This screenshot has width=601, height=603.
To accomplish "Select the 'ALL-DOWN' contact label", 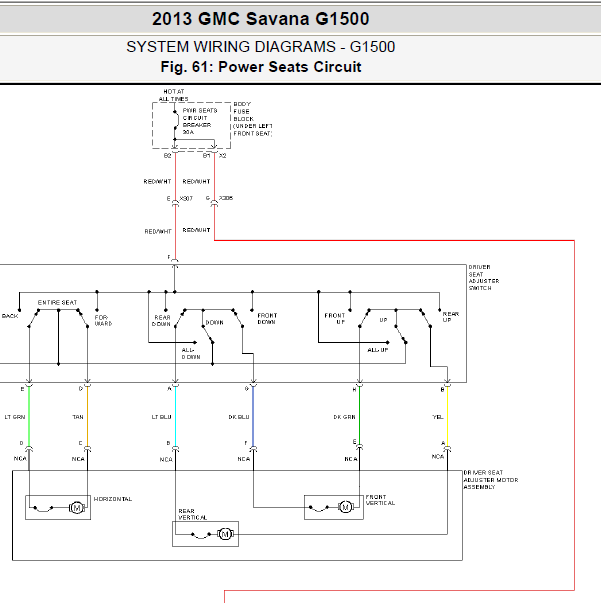I will point(191,353).
